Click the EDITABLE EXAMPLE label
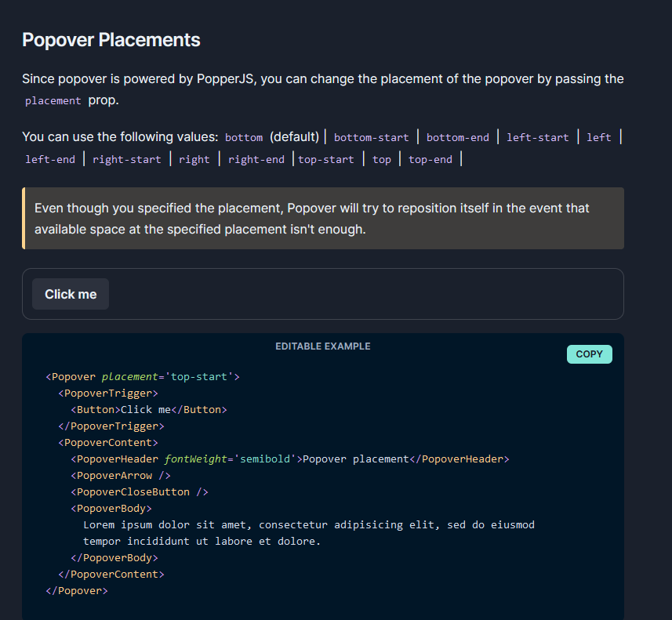672x620 pixels. click(x=322, y=346)
